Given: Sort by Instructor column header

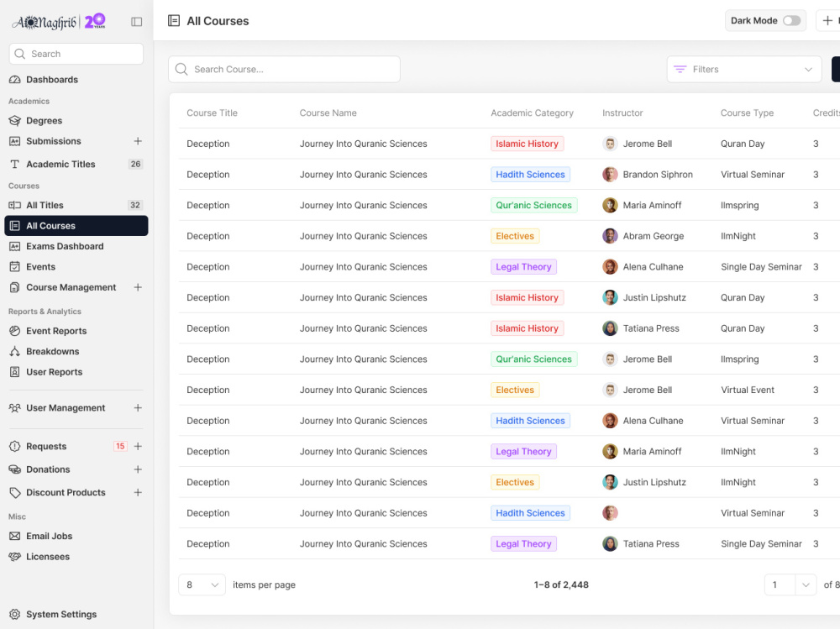Looking at the screenshot, I should [622, 113].
